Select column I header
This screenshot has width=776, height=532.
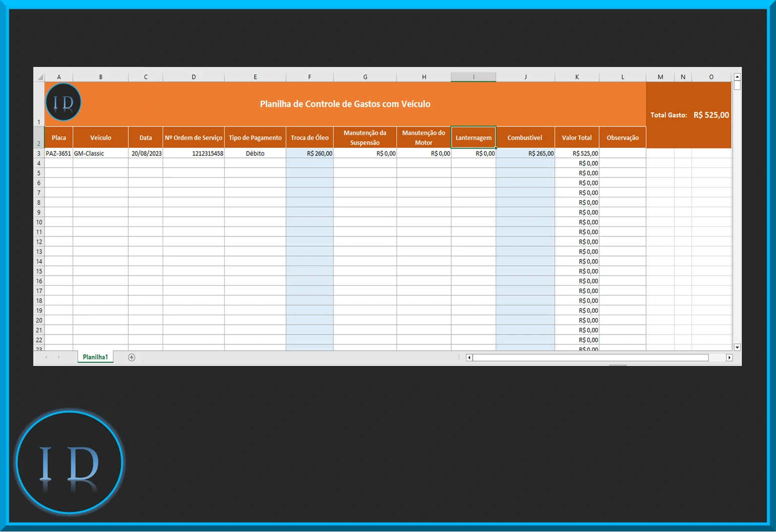pyautogui.click(x=474, y=77)
